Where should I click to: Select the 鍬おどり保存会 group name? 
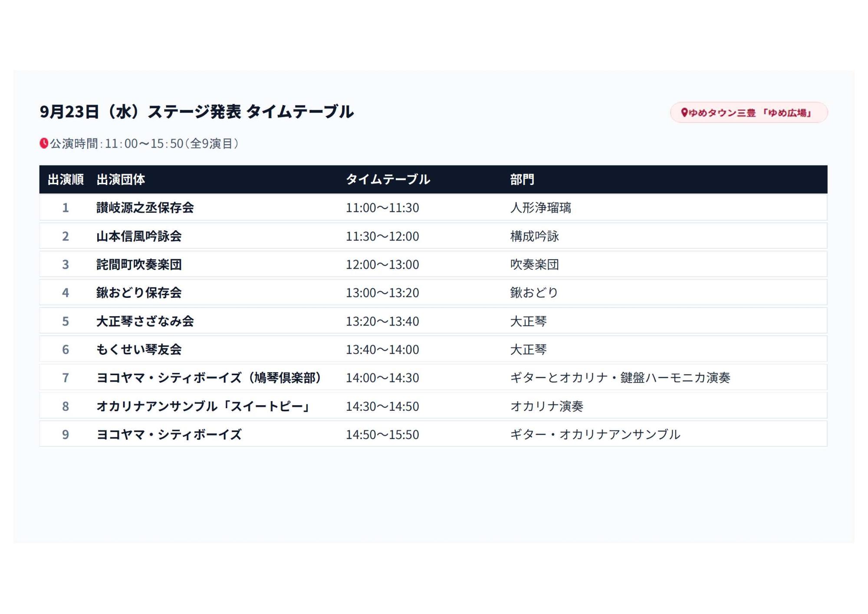coord(139,293)
